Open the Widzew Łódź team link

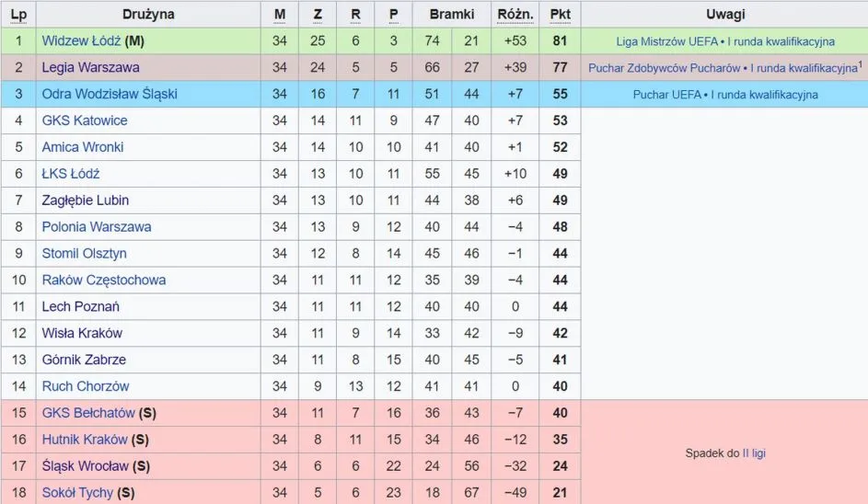pyautogui.click(x=81, y=41)
